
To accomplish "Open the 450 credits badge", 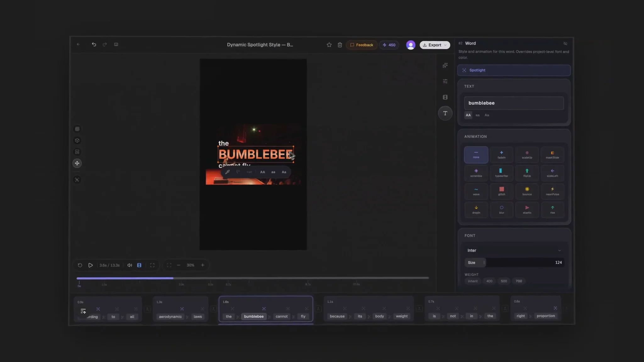I will tap(389, 45).
